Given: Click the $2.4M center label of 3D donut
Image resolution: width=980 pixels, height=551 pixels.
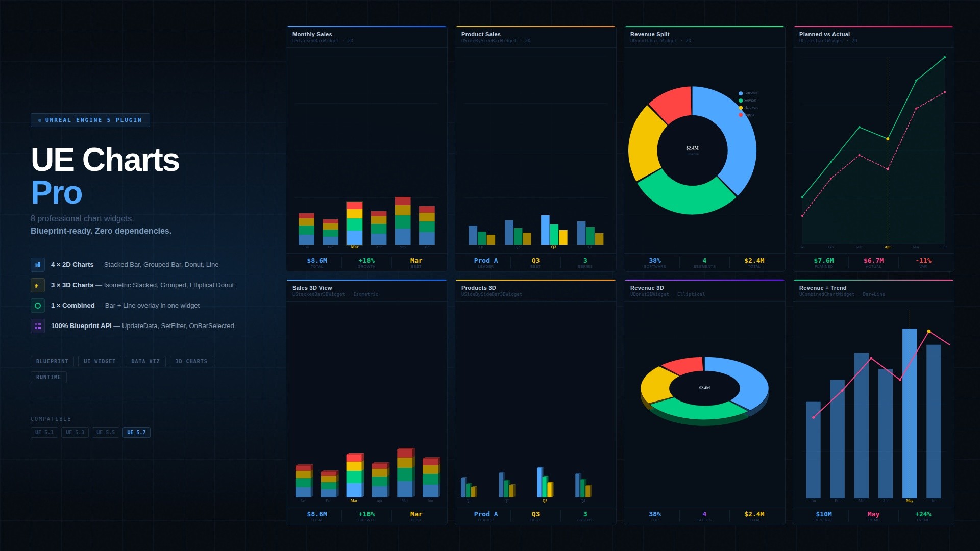Looking at the screenshot, I should (704, 388).
